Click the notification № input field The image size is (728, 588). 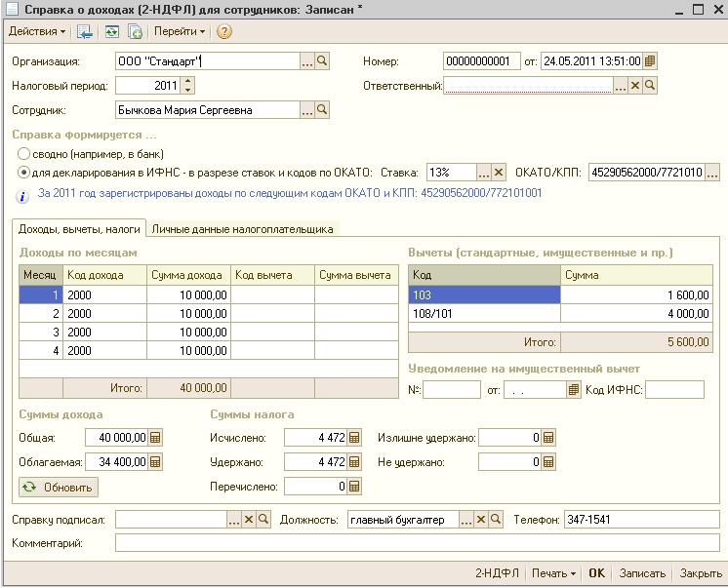451,390
